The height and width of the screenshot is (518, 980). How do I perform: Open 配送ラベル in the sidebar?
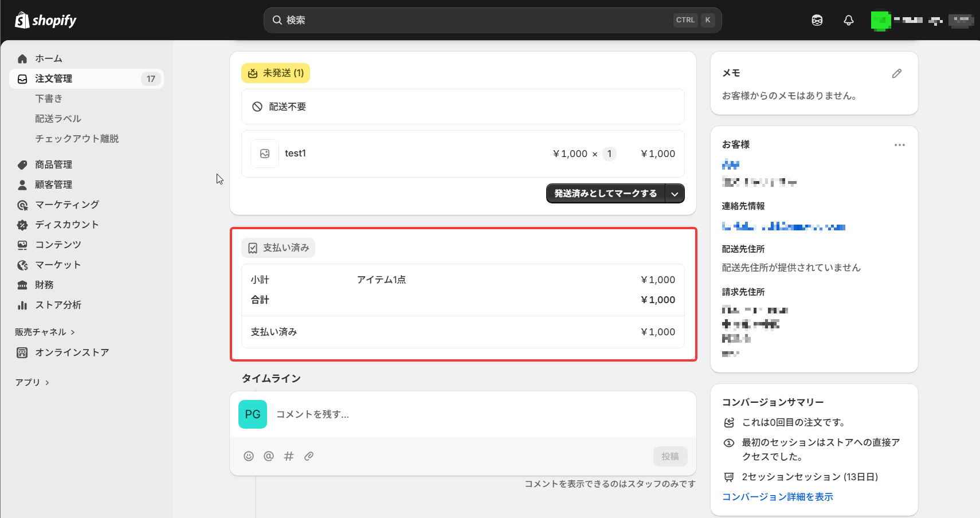[x=58, y=119]
